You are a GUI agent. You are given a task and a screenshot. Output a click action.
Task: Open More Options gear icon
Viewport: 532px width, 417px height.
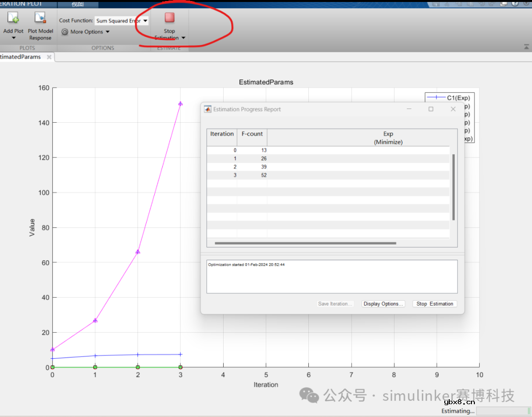click(x=65, y=32)
